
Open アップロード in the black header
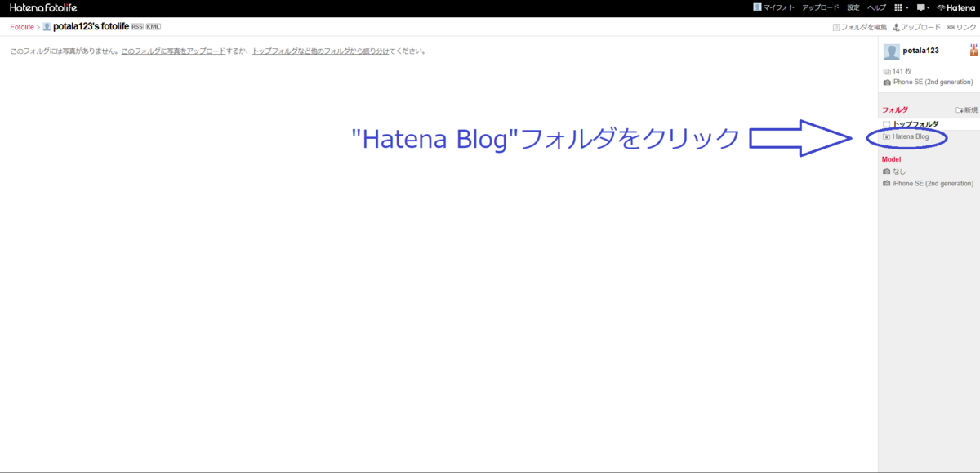(x=820, y=7)
